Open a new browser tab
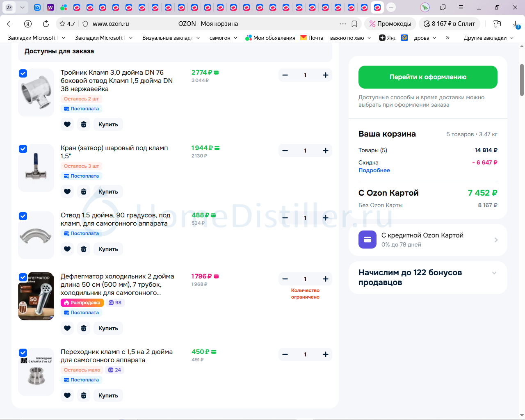The width and height of the screenshot is (525, 420). 391,7
